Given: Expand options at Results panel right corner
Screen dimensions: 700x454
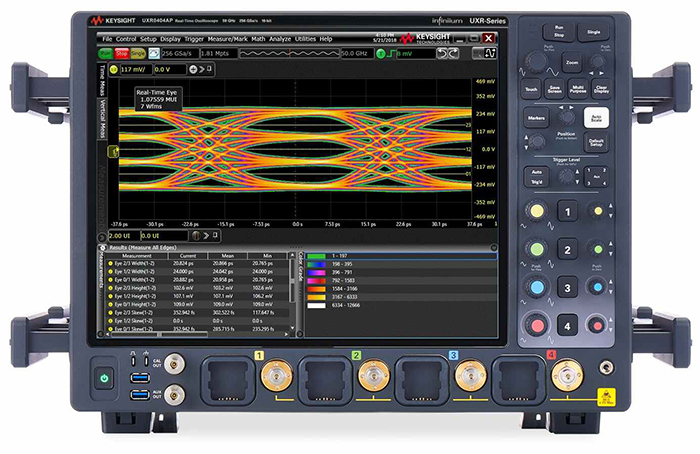Looking at the screenshot, I should coord(493,246).
